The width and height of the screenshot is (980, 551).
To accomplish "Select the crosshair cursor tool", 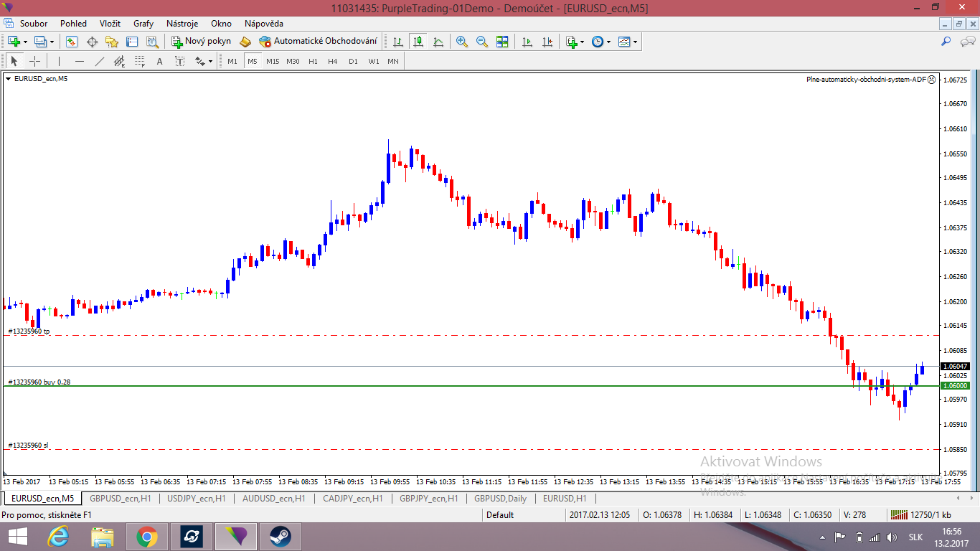I will pos(34,61).
